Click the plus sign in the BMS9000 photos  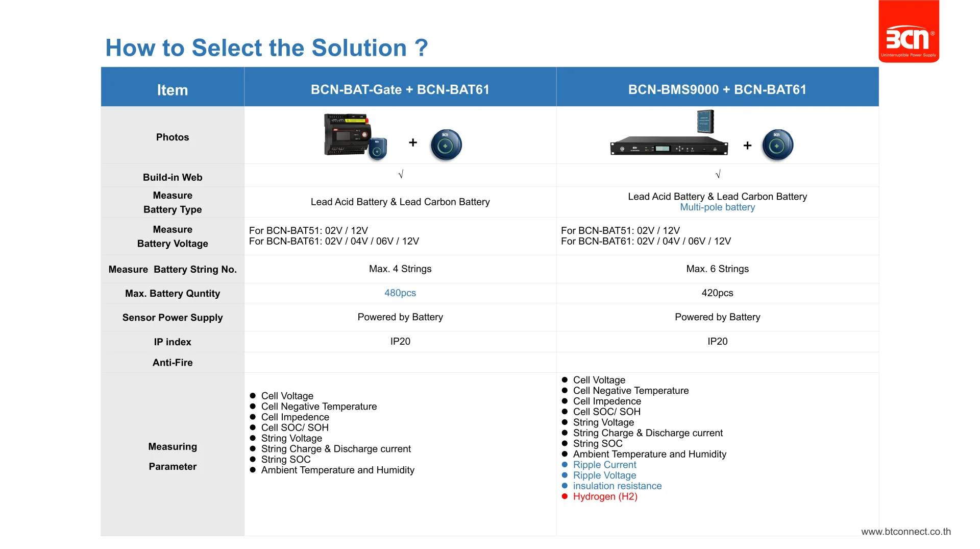coord(747,146)
